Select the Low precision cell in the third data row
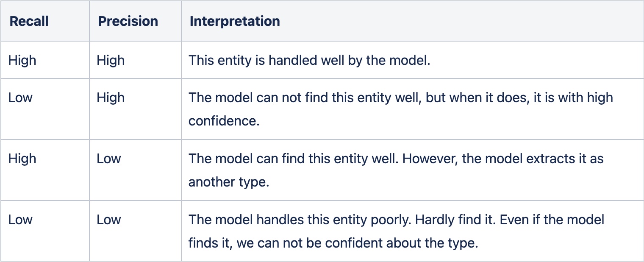The width and height of the screenshot is (644, 262). pyautogui.click(x=109, y=159)
